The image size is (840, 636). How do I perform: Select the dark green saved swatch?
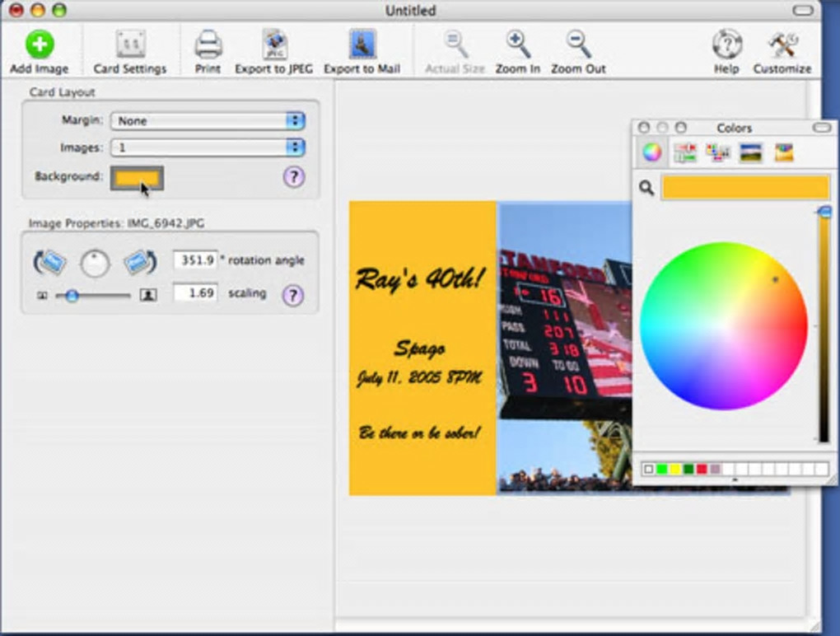click(688, 470)
